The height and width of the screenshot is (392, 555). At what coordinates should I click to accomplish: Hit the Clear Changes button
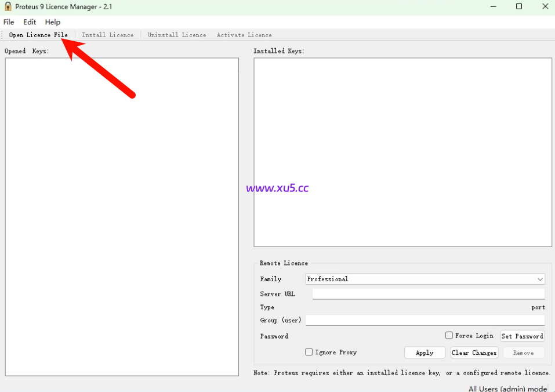pyautogui.click(x=474, y=353)
